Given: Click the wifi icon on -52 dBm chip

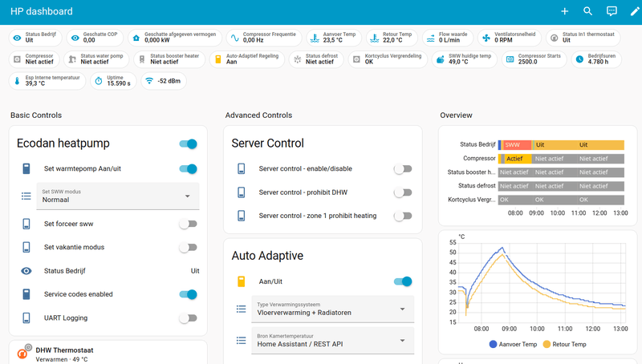Looking at the screenshot, I should [x=149, y=81].
